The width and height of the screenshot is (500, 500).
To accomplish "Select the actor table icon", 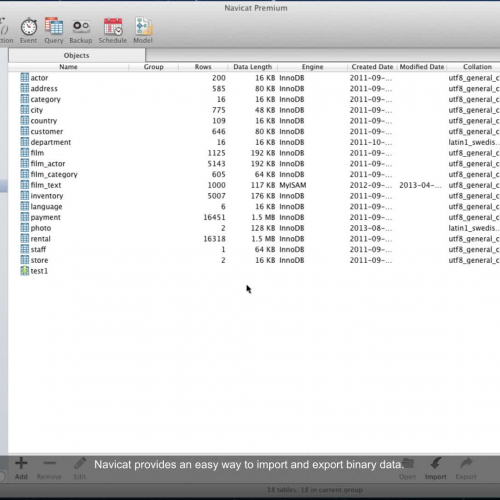I will [25, 77].
